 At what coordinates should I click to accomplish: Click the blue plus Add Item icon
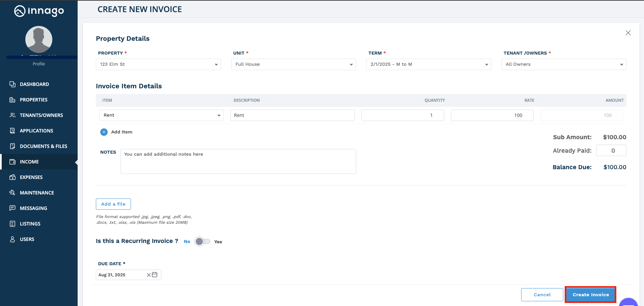(x=104, y=132)
